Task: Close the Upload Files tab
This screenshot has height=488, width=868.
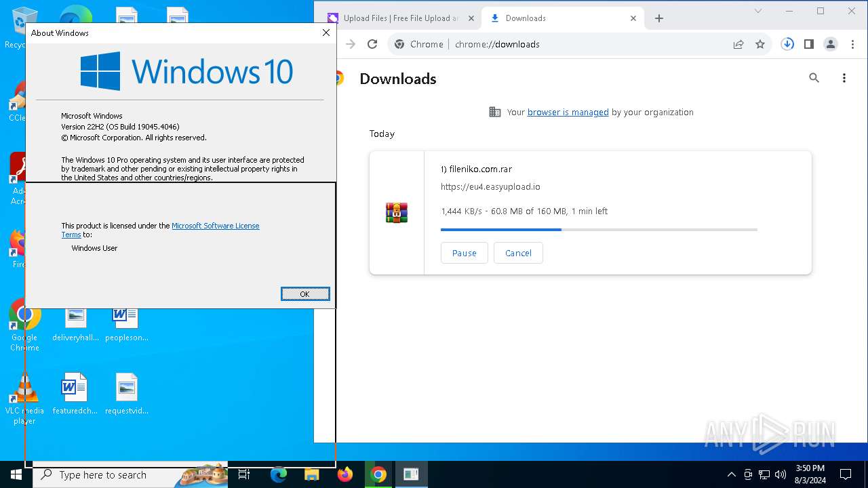Action: [x=471, y=18]
